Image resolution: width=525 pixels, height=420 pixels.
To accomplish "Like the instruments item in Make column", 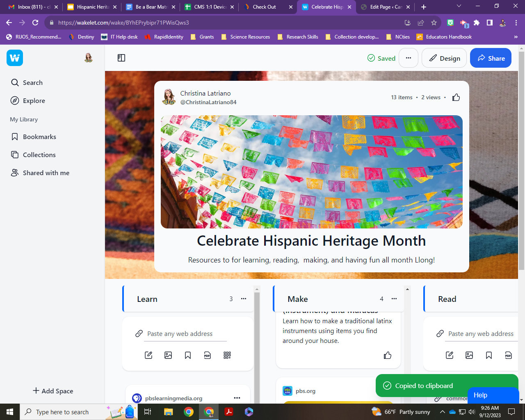I will pos(387,355).
